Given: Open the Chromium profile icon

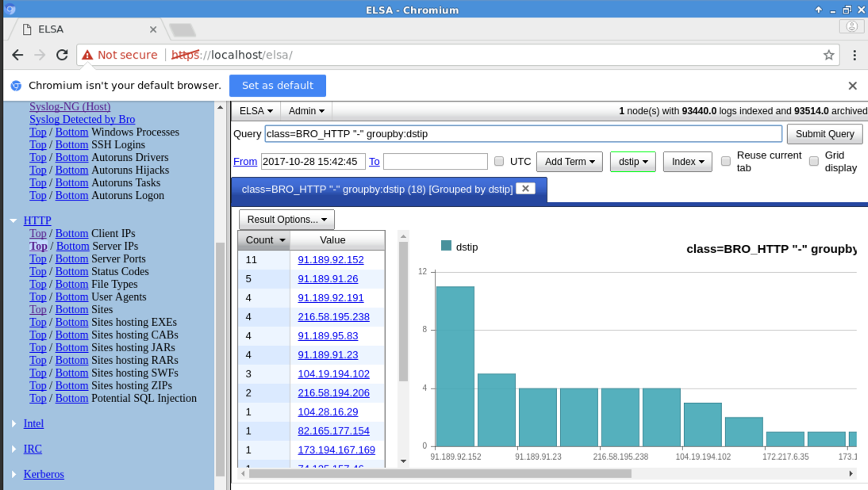Looking at the screenshot, I should point(851,26).
